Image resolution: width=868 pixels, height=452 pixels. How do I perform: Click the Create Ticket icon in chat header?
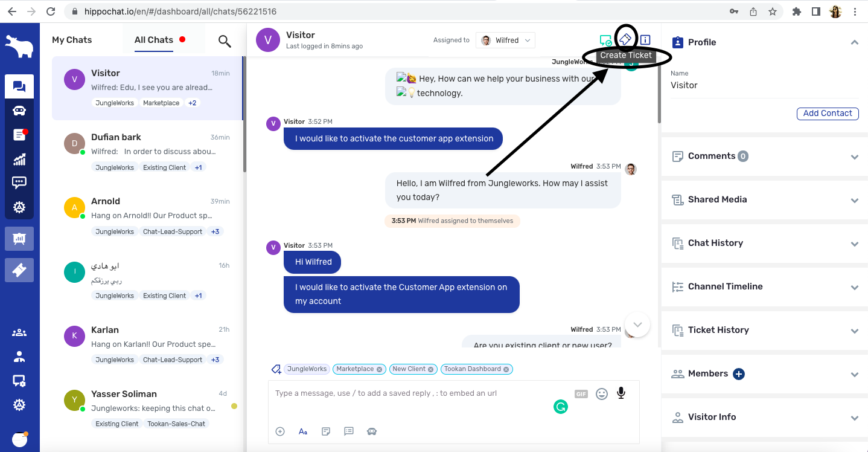(x=625, y=39)
